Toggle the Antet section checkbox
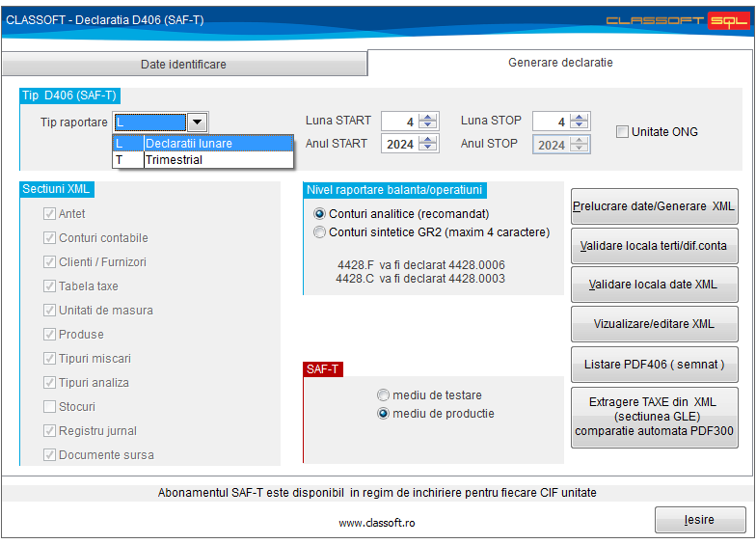Viewport: 756px width, 544px height. tap(49, 214)
